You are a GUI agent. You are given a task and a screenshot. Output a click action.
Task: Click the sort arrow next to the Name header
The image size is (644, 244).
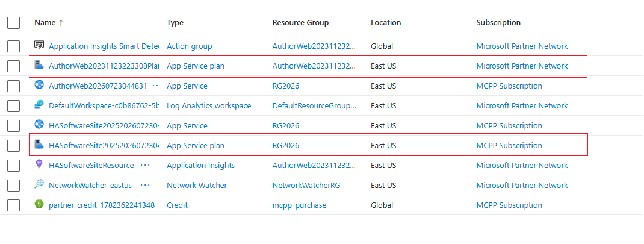[x=61, y=23]
